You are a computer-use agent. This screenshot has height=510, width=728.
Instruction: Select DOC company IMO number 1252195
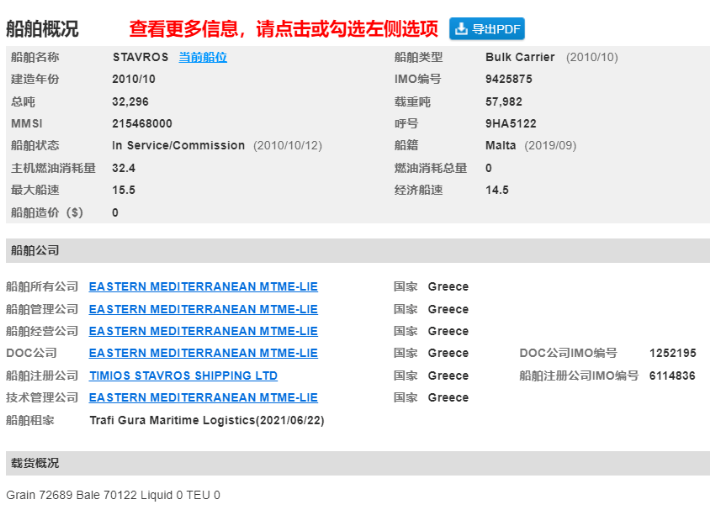tap(673, 353)
